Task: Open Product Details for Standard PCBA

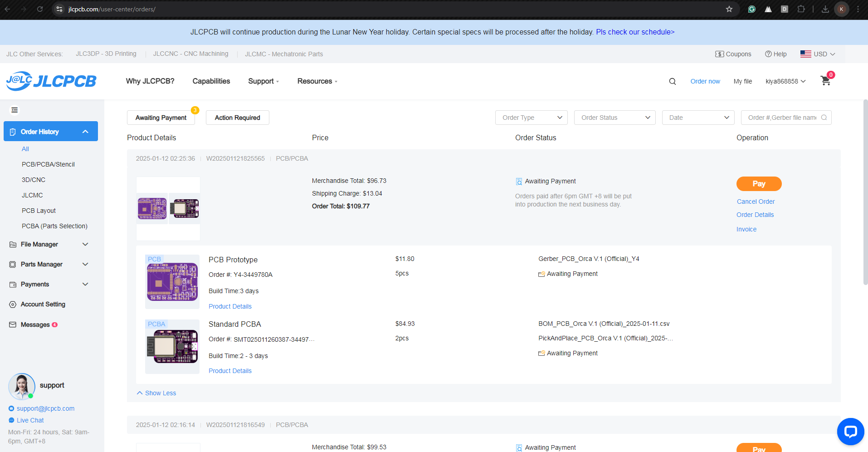Action: click(230, 371)
